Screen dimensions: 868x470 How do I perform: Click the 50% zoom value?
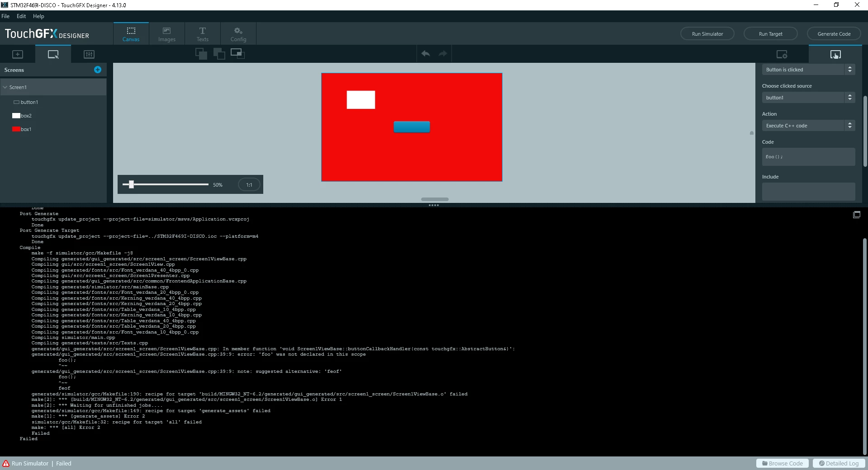click(x=218, y=185)
